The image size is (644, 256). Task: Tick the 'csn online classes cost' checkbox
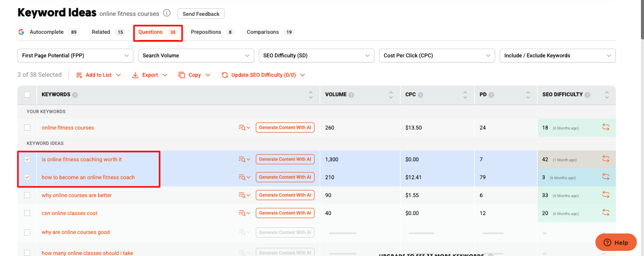tap(27, 213)
